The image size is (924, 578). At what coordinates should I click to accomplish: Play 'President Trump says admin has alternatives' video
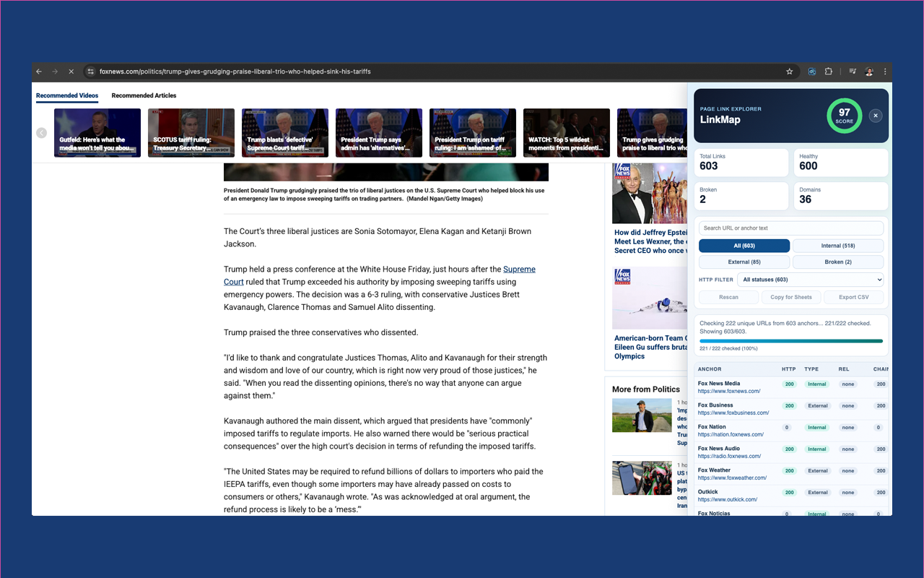[379, 133]
